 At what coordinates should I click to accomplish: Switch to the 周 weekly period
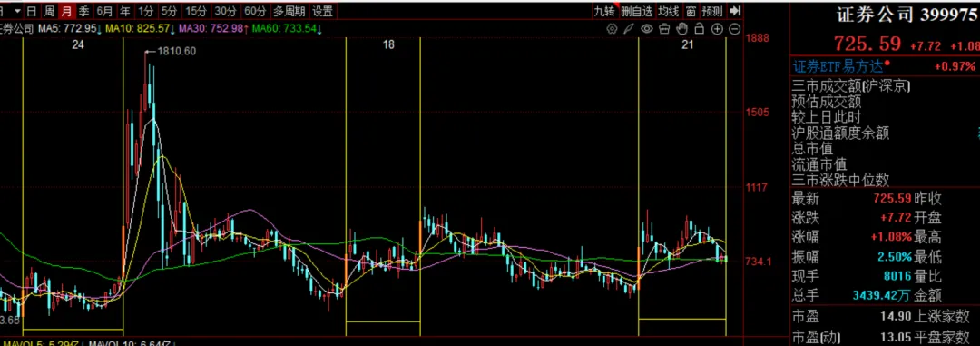click(x=49, y=11)
